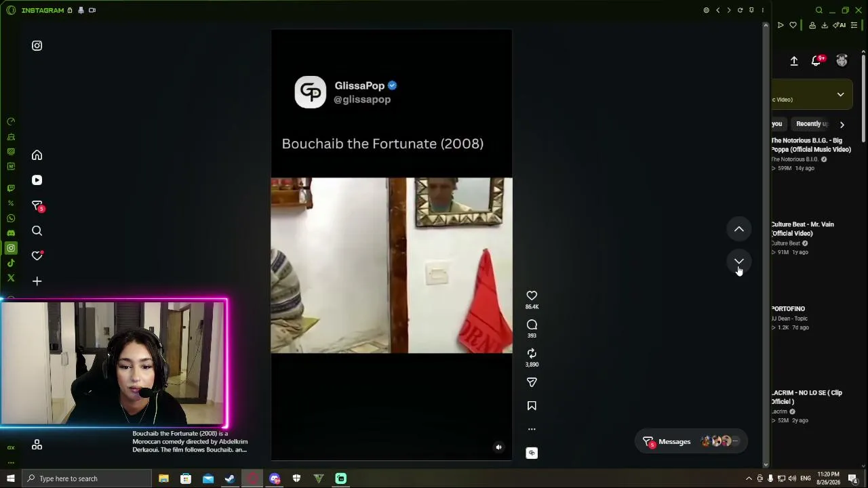The height and width of the screenshot is (488, 868).
Task: Open the floating Messages button
Action: coord(691,442)
